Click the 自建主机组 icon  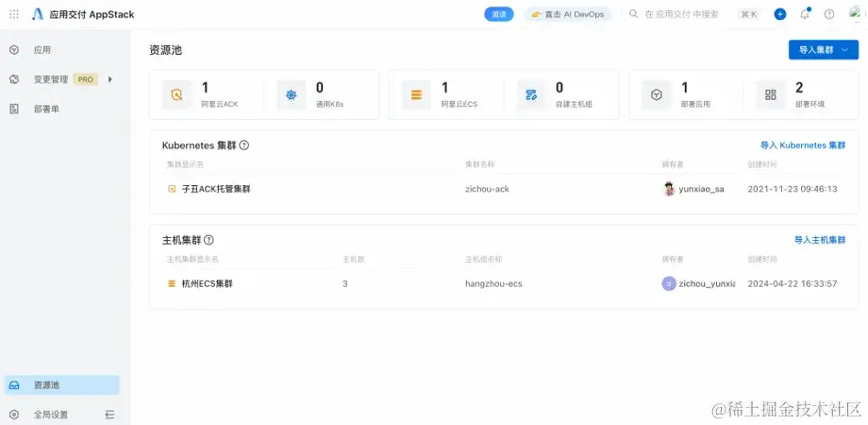(x=531, y=94)
